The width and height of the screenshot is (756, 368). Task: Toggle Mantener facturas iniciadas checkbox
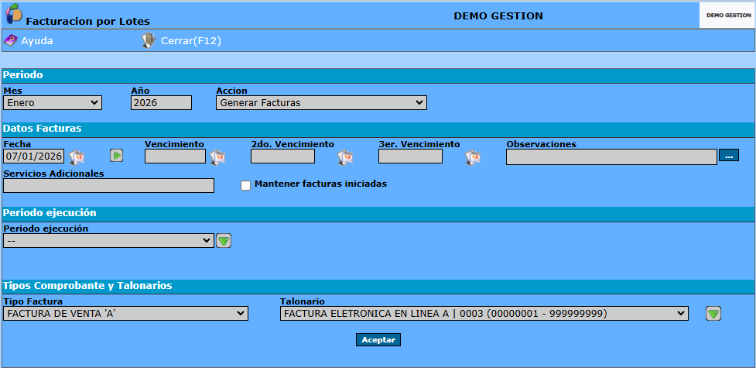pyautogui.click(x=246, y=186)
